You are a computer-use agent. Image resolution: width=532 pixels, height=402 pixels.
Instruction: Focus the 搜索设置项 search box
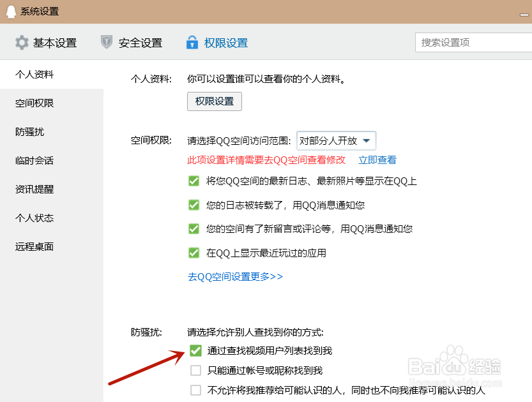tap(473, 42)
